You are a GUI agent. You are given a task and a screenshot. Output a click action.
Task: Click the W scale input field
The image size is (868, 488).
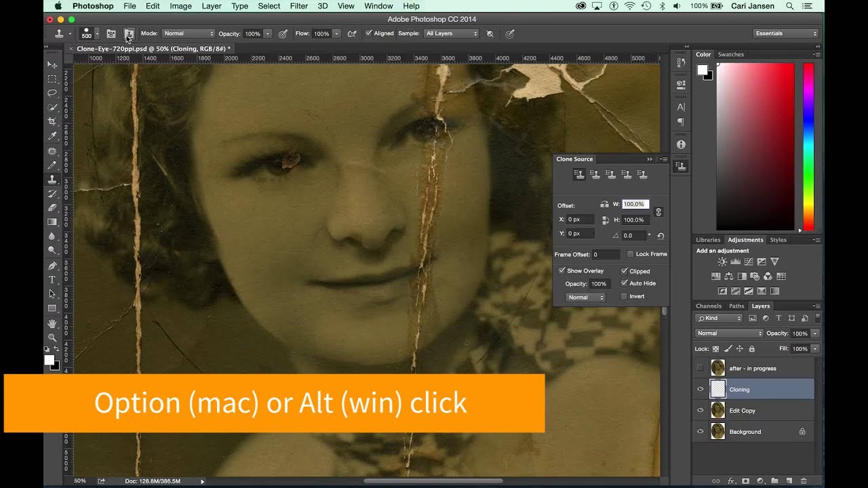click(635, 204)
